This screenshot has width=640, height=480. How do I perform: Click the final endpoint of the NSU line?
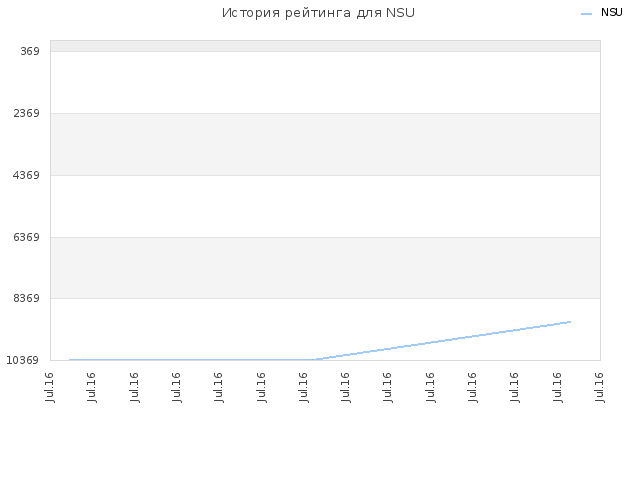[x=570, y=322]
